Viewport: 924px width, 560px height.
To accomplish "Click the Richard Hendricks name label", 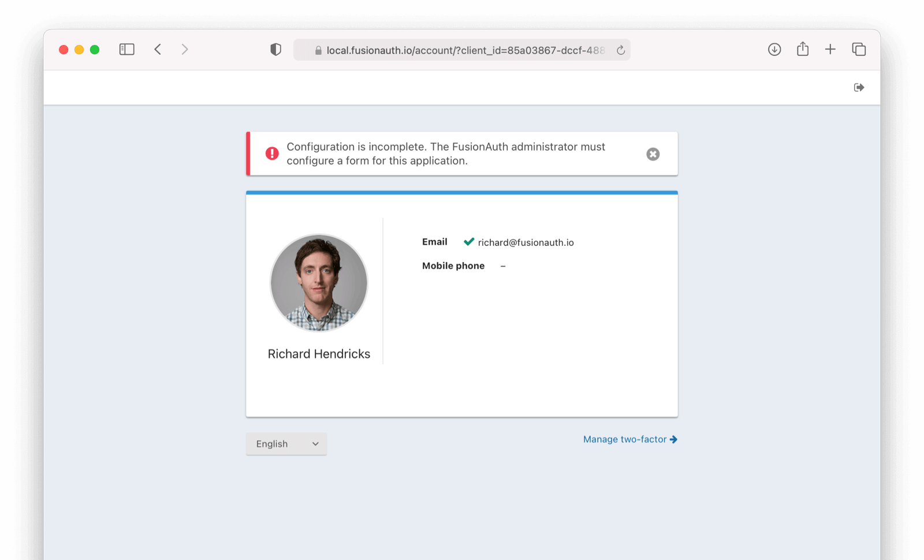I will click(319, 354).
